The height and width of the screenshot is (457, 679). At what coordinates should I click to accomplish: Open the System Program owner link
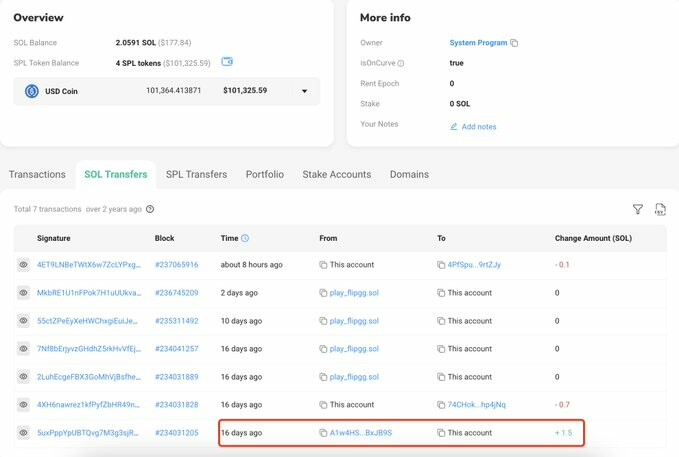(478, 43)
